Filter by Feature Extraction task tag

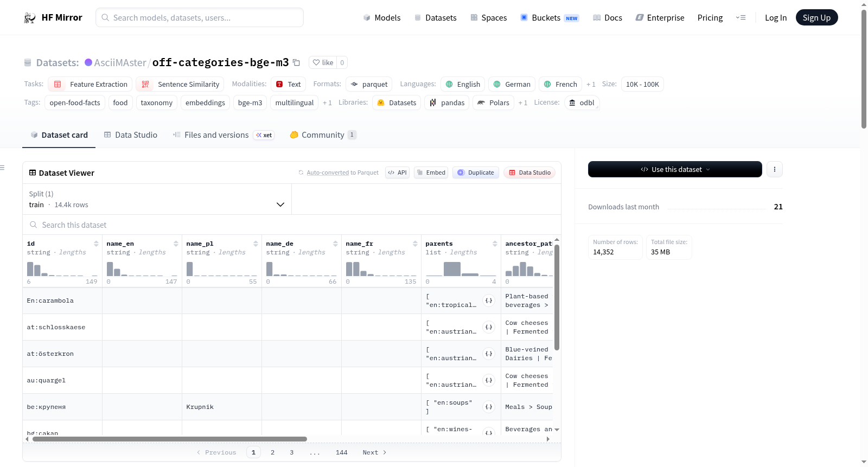(90, 84)
